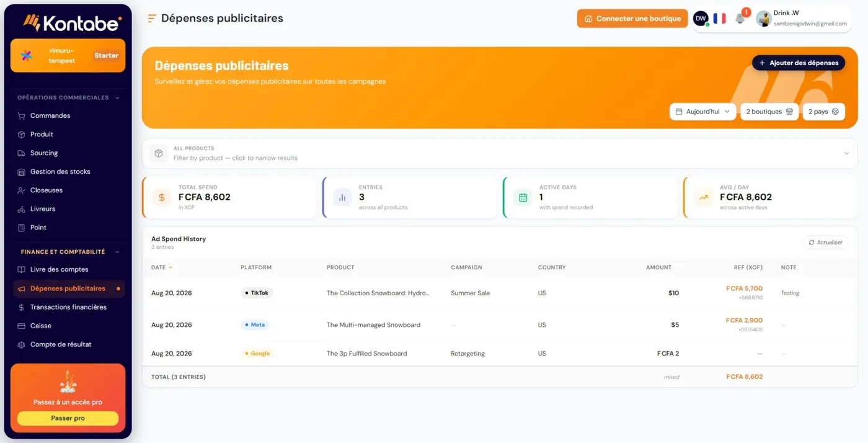Screen dimensions: 868x443
Task: Click the Avg / Day trend icon
Action: coord(704,197)
